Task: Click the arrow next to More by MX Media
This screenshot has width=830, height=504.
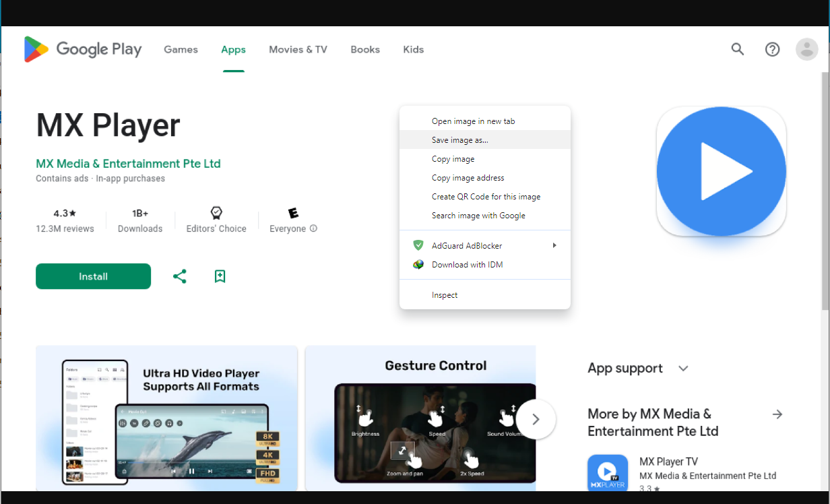Action: coord(777,414)
